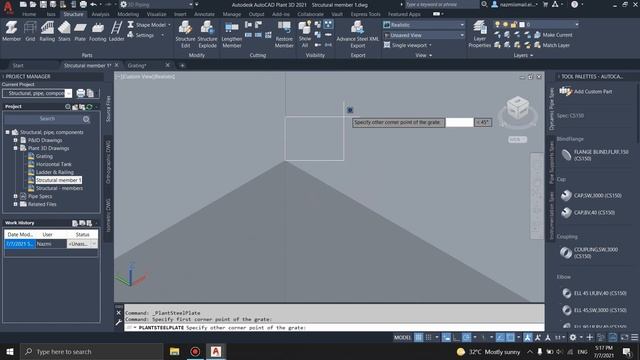Toggle grid display in status bar
This screenshot has height=360, width=640.
[418, 338]
